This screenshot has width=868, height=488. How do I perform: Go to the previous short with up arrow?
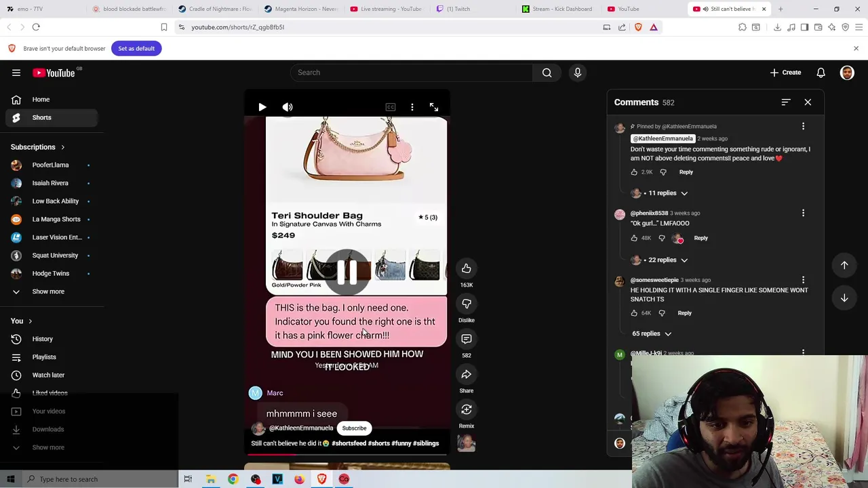pos(844,266)
